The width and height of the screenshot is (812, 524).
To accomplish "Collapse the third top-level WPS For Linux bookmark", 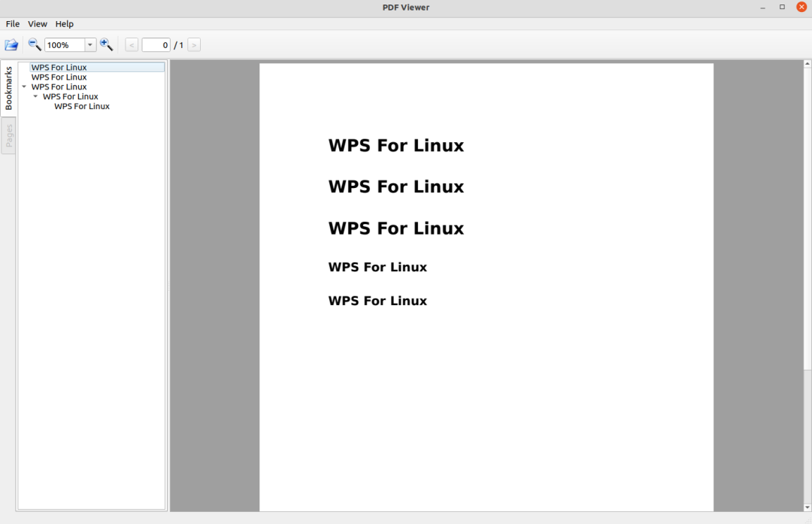I will tap(24, 87).
